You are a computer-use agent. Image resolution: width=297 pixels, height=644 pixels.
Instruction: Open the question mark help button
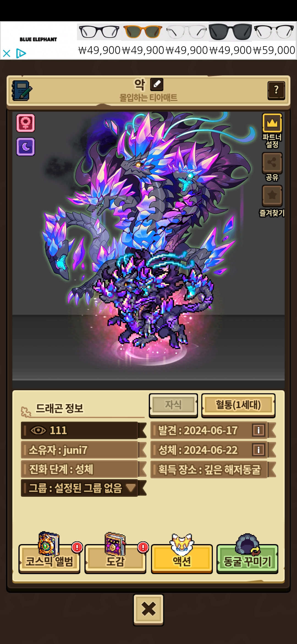(x=276, y=90)
